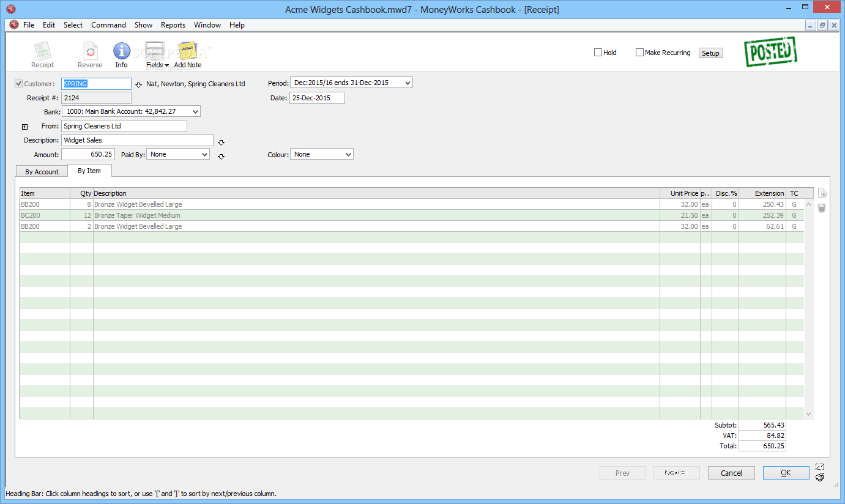Click the new line icon beside table
845x504 pixels.
tap(822, 193)
